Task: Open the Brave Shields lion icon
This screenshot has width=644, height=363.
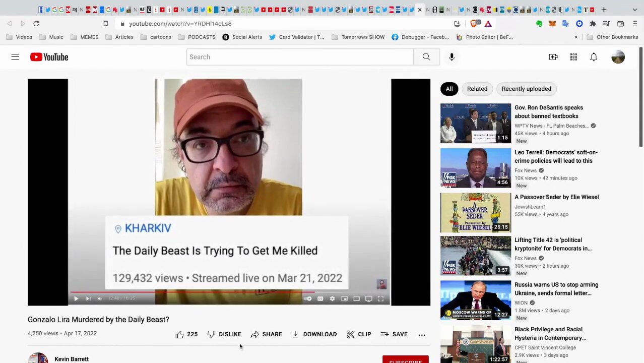Action: coord(475,24)
